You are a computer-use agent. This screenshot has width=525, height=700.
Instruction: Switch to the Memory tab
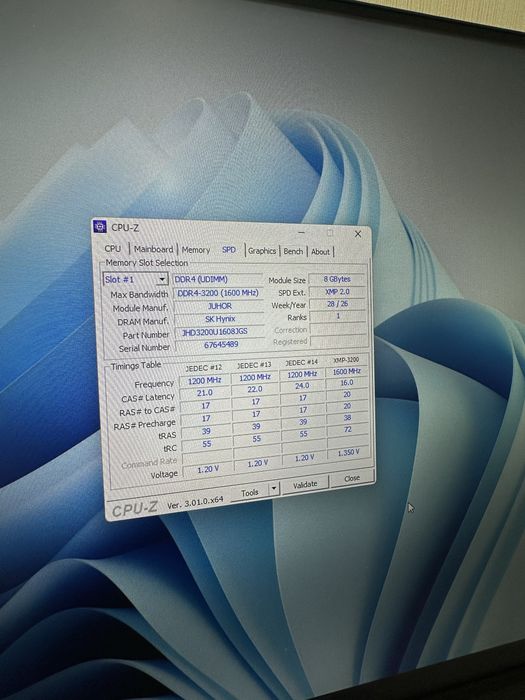point(196,250)
